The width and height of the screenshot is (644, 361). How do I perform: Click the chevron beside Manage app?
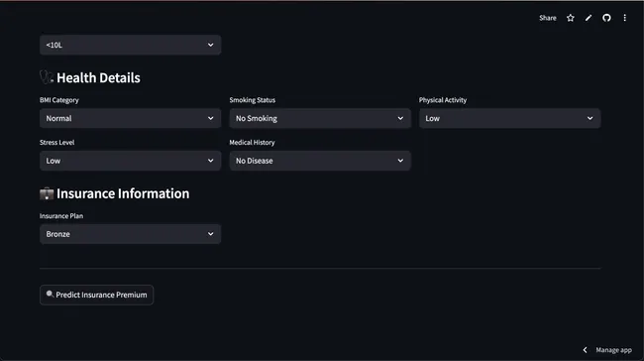585,350
